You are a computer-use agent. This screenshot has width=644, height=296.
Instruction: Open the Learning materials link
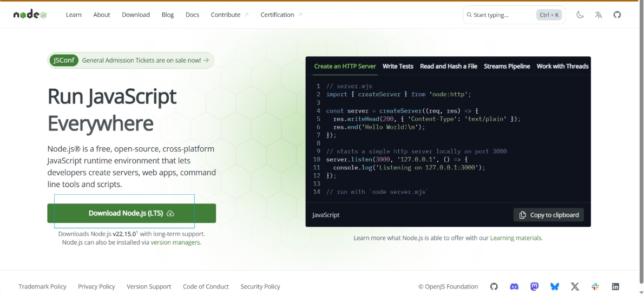point(516,238)
